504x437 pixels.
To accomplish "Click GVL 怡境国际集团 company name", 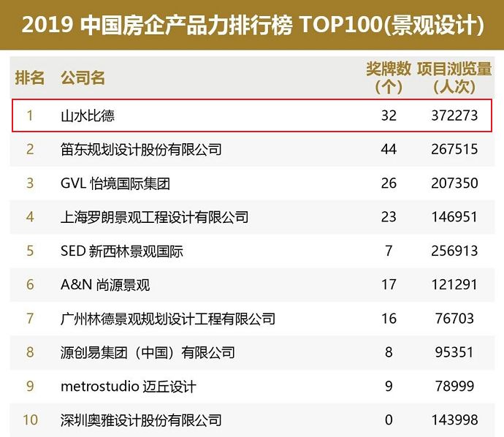I will (115, 183).
